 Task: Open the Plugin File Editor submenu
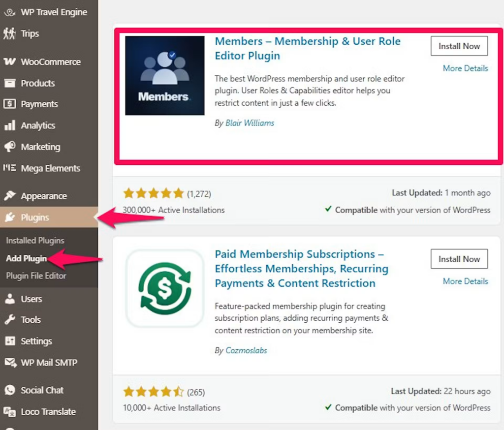36,276
